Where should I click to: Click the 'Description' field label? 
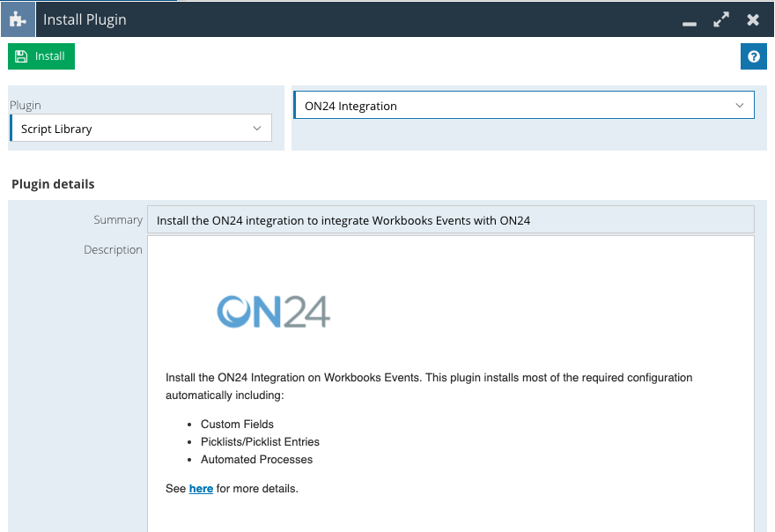click(113, 249)
